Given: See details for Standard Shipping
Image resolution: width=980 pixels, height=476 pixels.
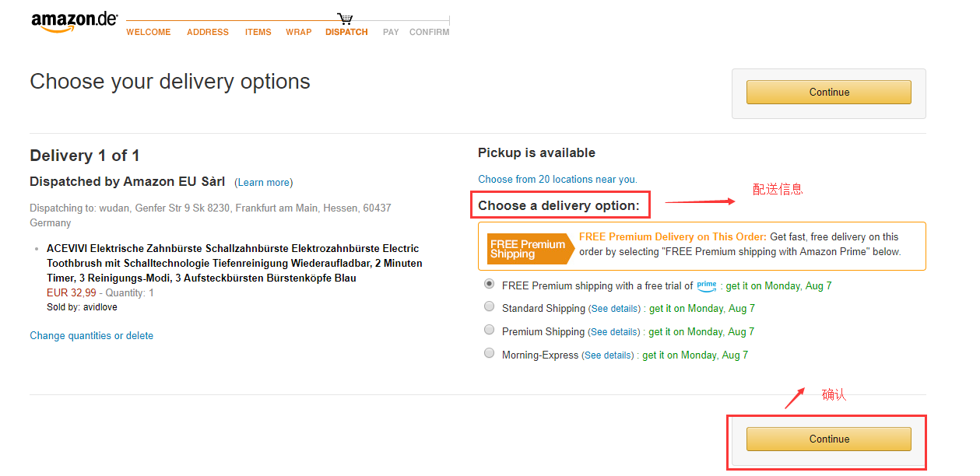Looking at the screenshot, I should 614,309.
